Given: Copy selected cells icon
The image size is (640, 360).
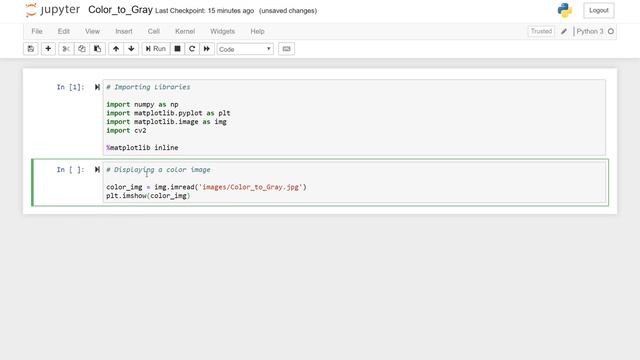Looking at the screenshot, I should (82, 49).
